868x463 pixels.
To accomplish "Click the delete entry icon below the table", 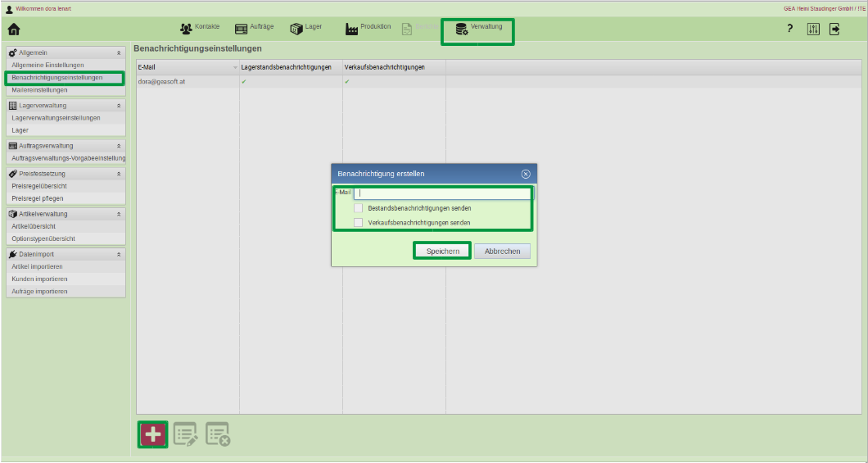I will click(218, 434).
